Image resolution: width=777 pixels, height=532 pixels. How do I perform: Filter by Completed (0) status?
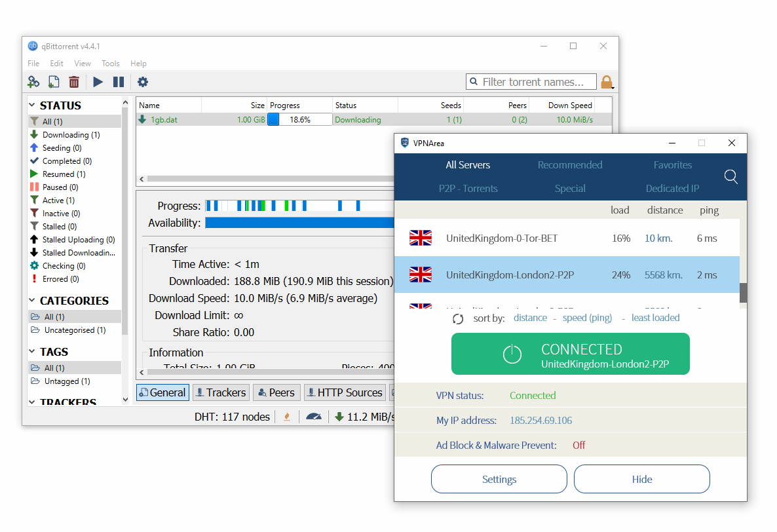click(67, 161)
